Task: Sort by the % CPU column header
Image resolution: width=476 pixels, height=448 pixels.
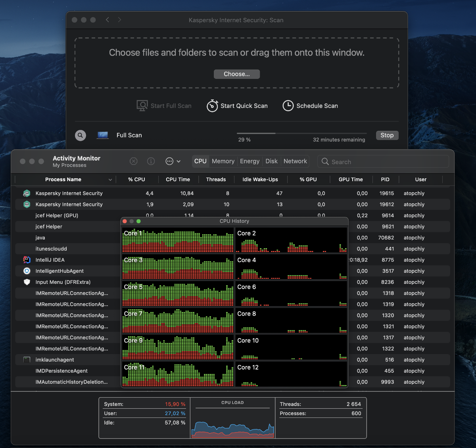Action: click(136, 180)
